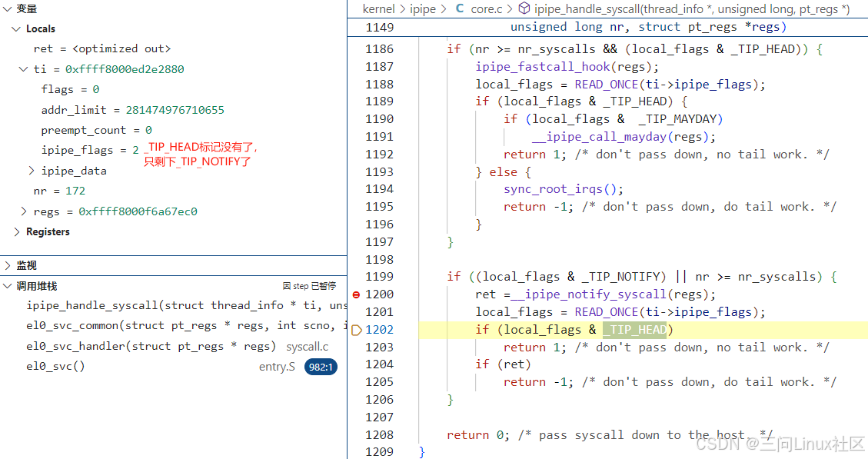Click ti address value 0xffff8000ed2e2880
Viewport: 868px width, 459px height.
(x=125, y=69)
